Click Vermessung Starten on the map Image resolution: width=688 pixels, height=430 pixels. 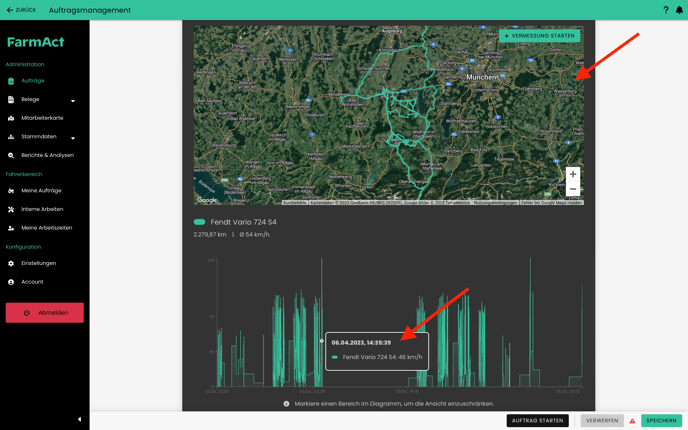pyautogui.click(x=539, y=36)
